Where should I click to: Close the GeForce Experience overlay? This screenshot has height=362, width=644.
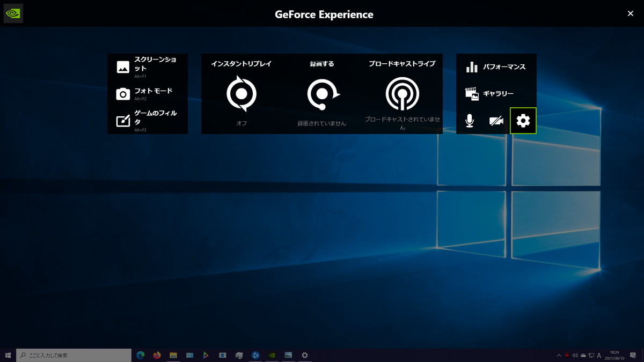(631, 13)
